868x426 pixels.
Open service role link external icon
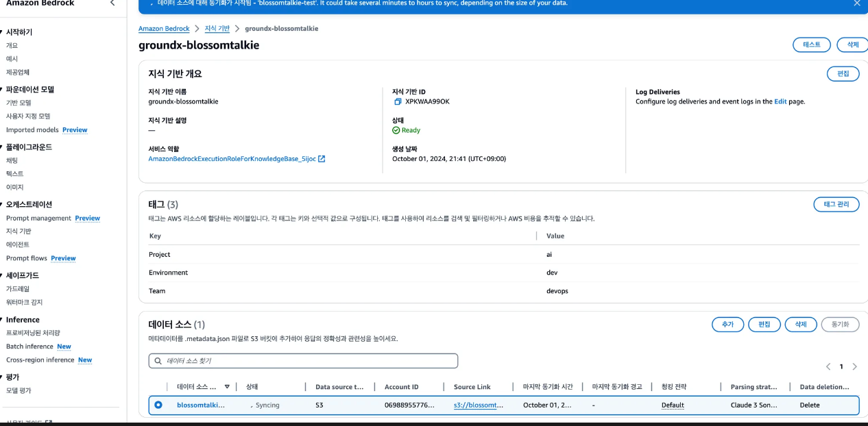pyautogui.click(x=322, y=159)
